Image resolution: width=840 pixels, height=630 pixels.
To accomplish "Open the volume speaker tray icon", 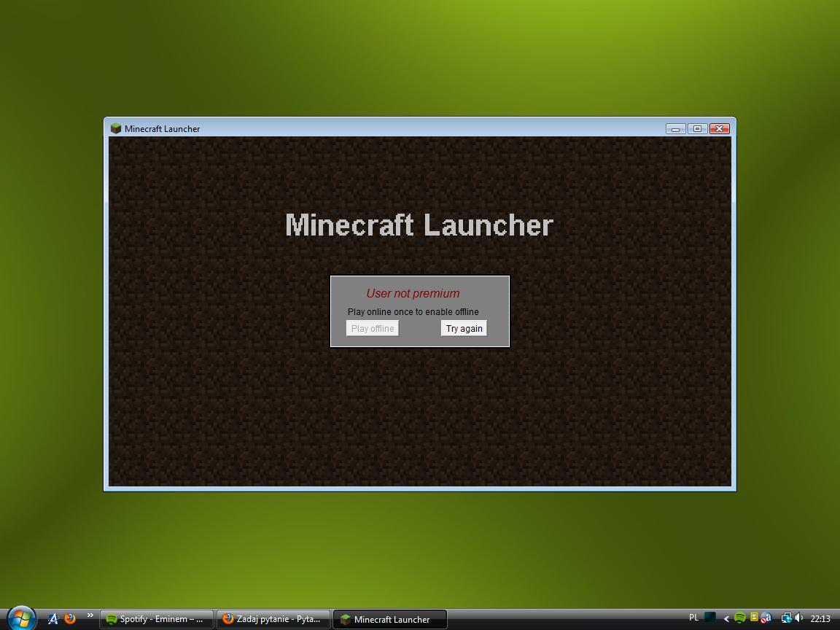I will tap(798, 618).
